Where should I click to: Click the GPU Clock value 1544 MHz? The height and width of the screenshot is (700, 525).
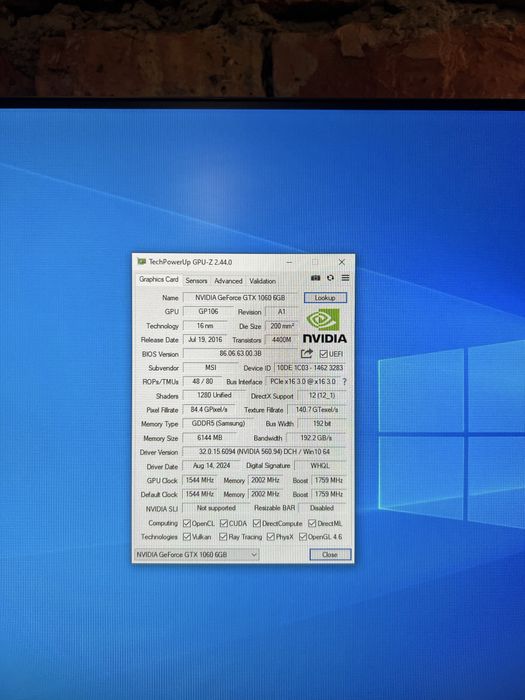click(200, 480)
